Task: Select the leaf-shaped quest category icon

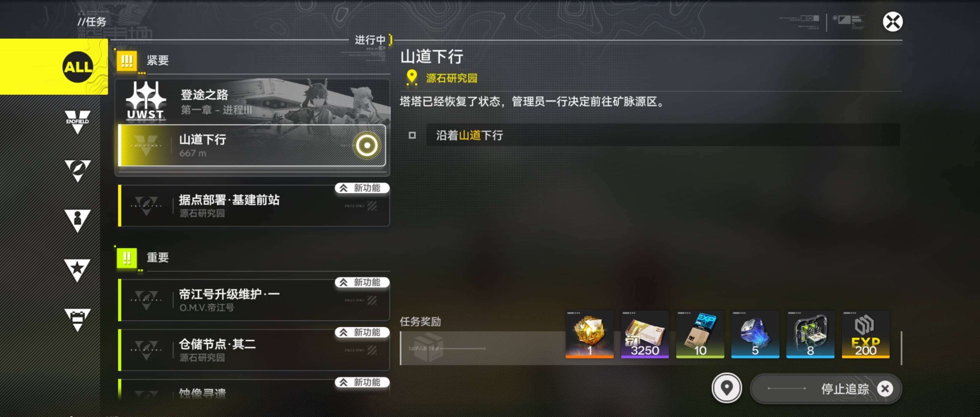Action: (x=77, y=170)
